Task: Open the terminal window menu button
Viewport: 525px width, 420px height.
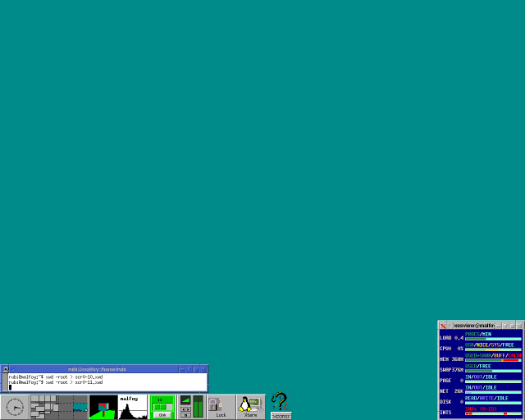Action: point(5,369)
